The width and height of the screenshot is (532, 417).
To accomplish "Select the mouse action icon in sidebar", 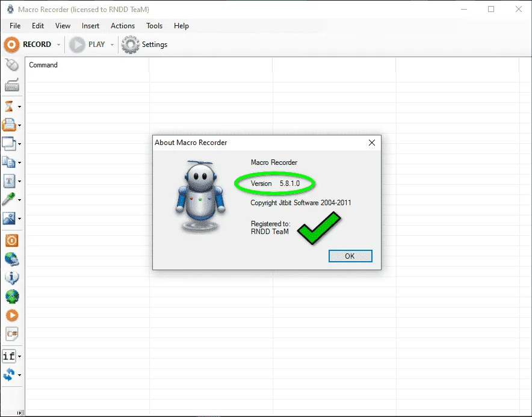I will click(x=12, y=64).
